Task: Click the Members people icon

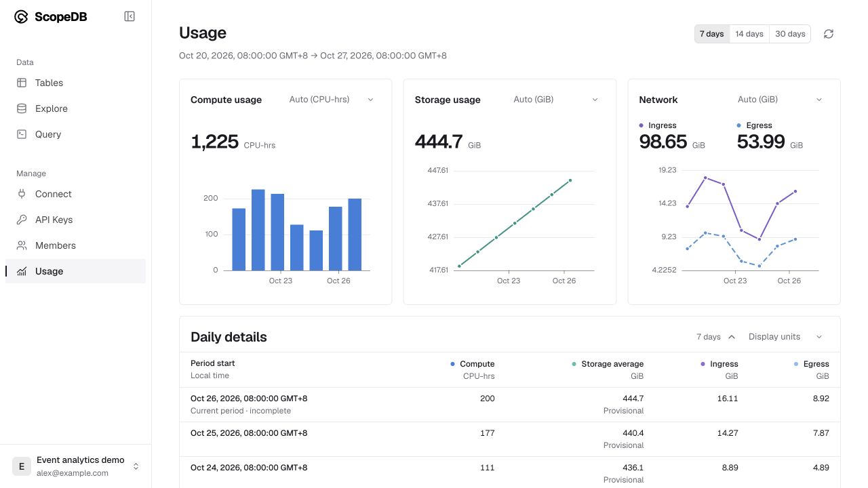Action: click(x=22, y=245)
